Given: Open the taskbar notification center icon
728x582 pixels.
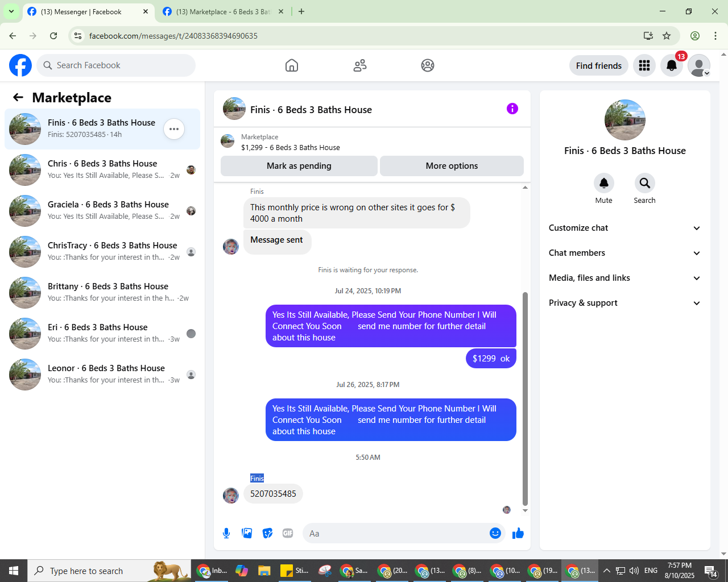Looking at the screenshot, I should 711,571.
